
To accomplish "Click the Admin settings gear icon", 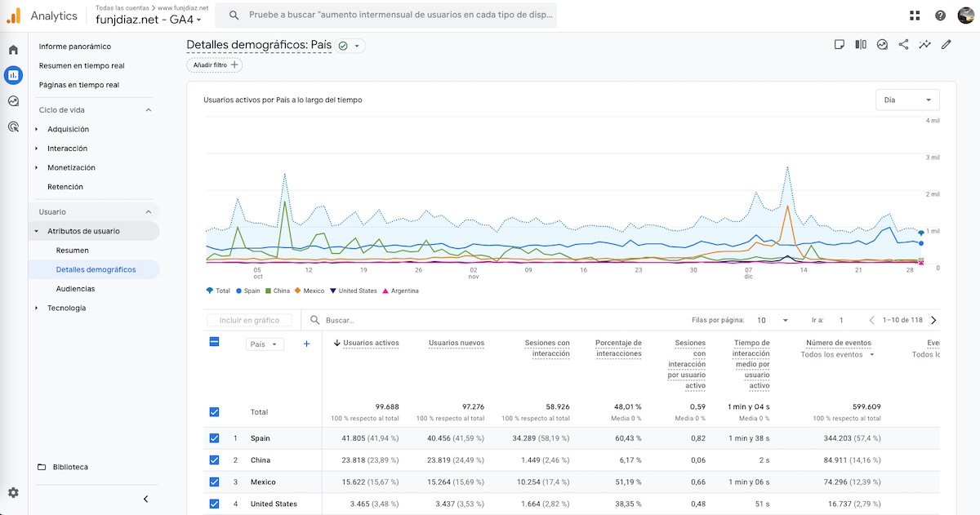I will [13, 493].
